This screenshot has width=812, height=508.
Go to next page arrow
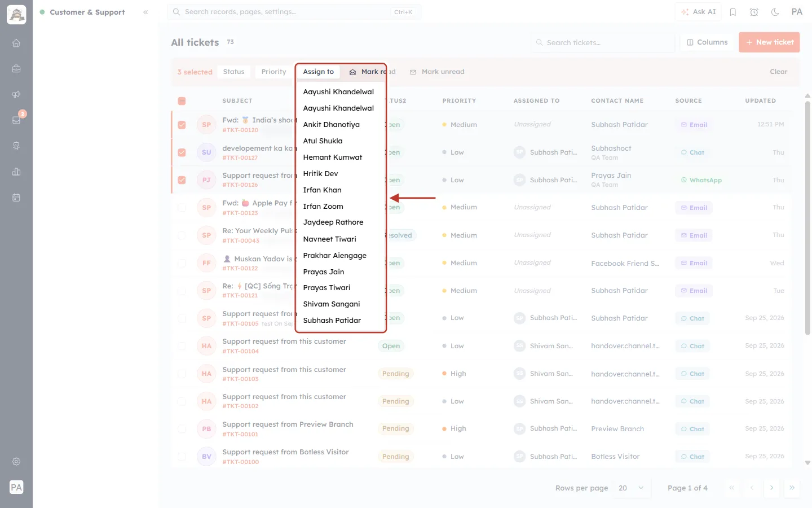(771, 488)
